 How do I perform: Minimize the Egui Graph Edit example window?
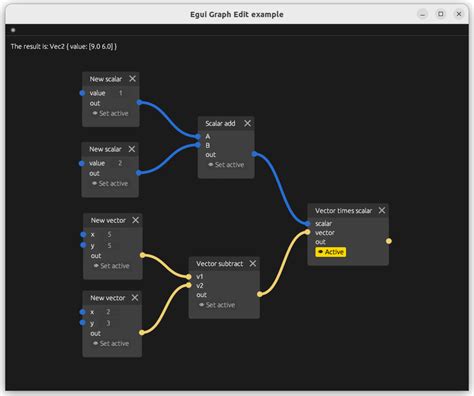[423, 14]
